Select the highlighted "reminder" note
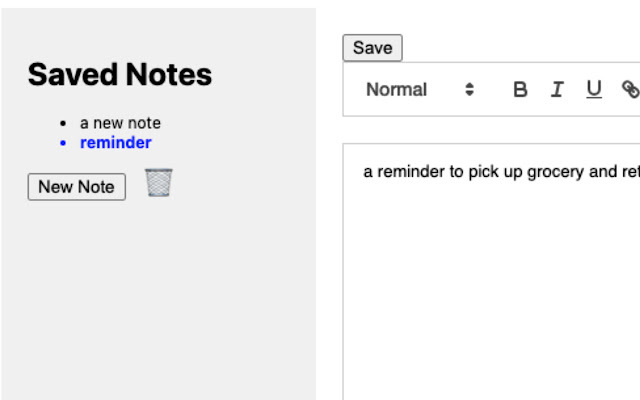 [116, 142]
